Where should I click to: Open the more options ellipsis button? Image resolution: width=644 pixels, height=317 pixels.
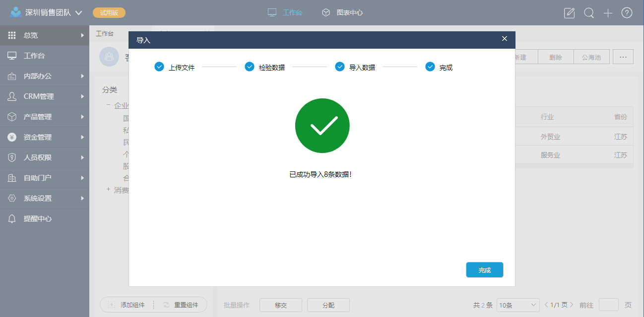[623, 57]
